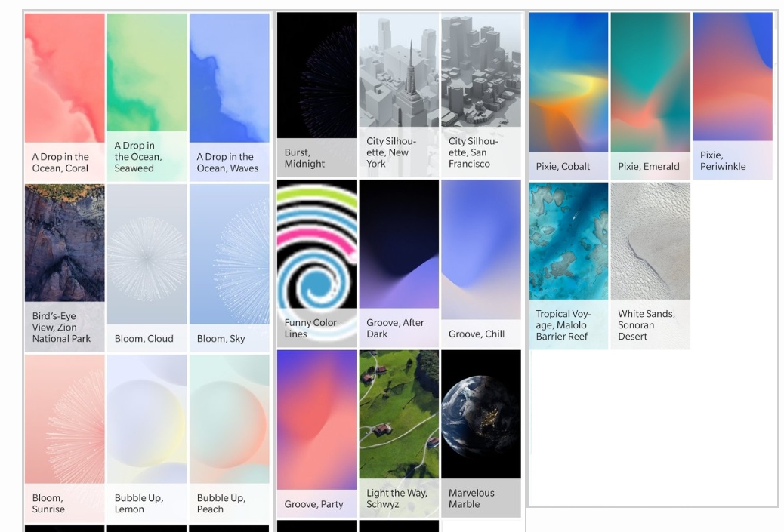Viewport: 784px width, 532px height.
Task: Choose the Pixie, Emerald wallpaper
Action: [x=650, y=96]
